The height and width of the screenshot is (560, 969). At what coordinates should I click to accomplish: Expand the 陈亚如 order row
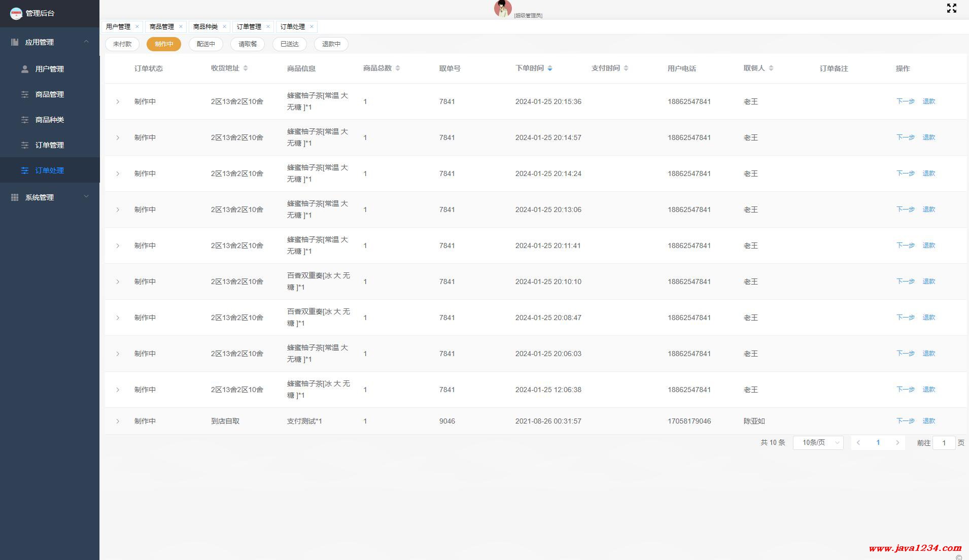[x=118, y=422]
